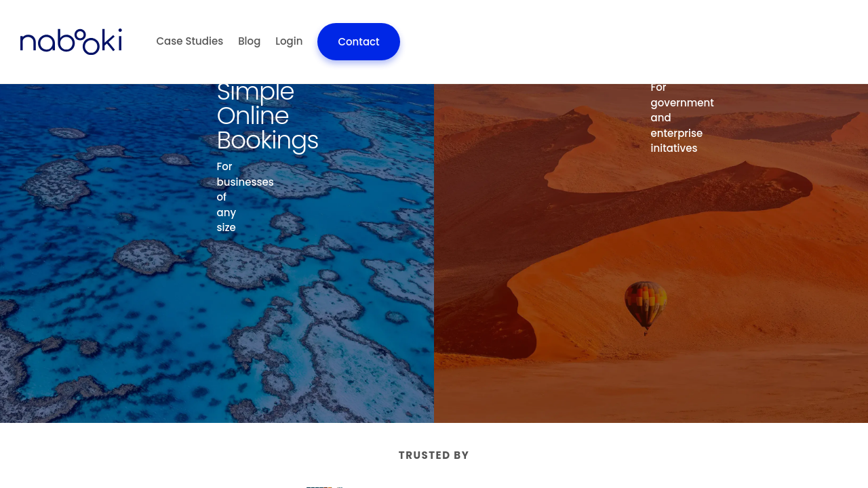Viewport: 868px width, 488px height.
Task: Click 'For government and enterprise' text
Action: pyautogui.click(x=682, y=118)
